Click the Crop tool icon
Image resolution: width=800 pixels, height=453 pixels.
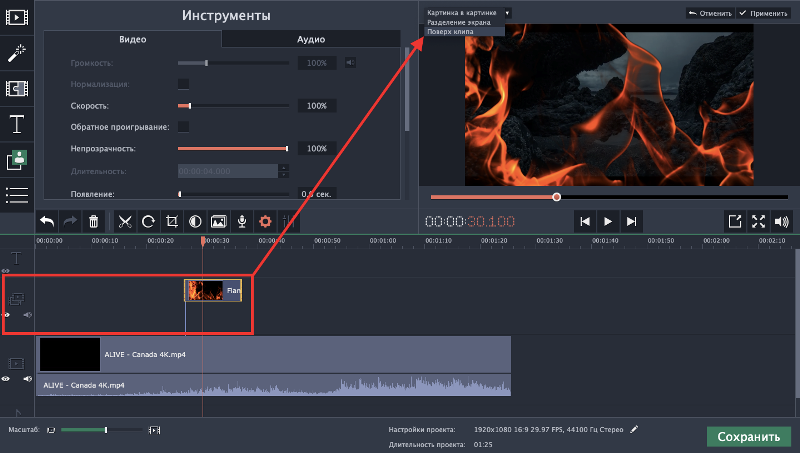coord(172,221)
